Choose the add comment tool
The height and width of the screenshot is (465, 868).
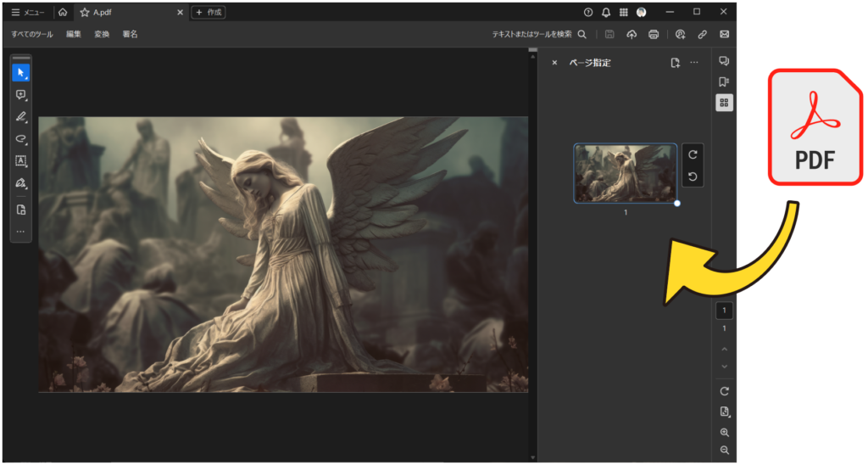pos(20,95)
